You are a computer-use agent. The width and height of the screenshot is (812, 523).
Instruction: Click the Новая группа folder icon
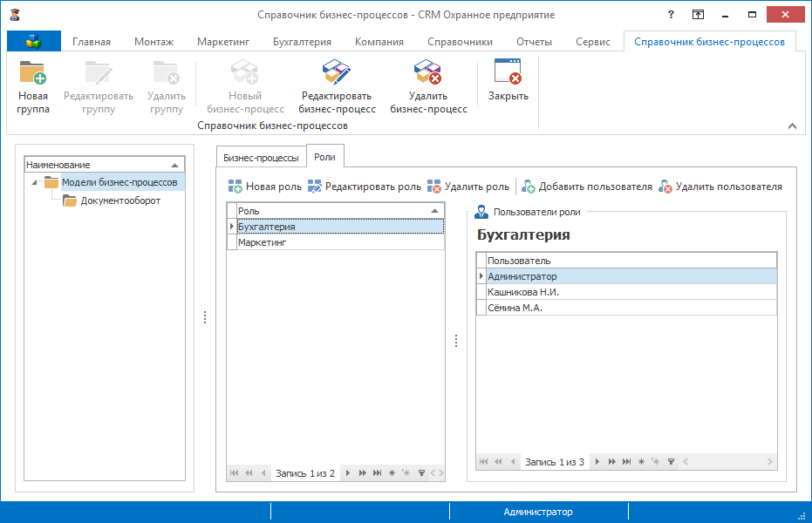point(33,72)
